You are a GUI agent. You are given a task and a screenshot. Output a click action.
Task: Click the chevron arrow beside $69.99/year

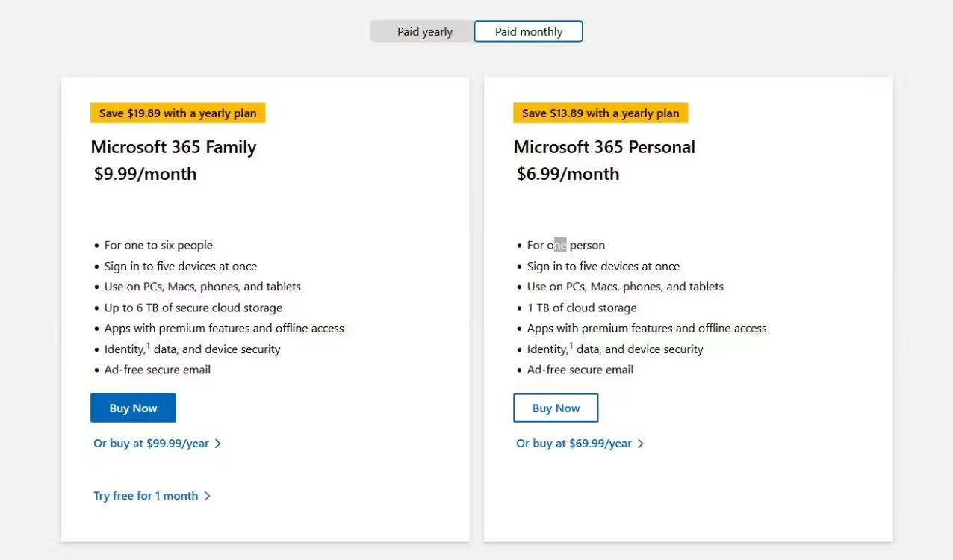640,444
